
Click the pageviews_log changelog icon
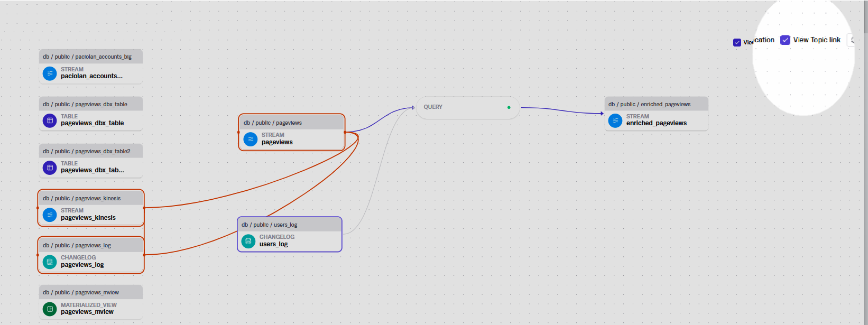point(50,262)
